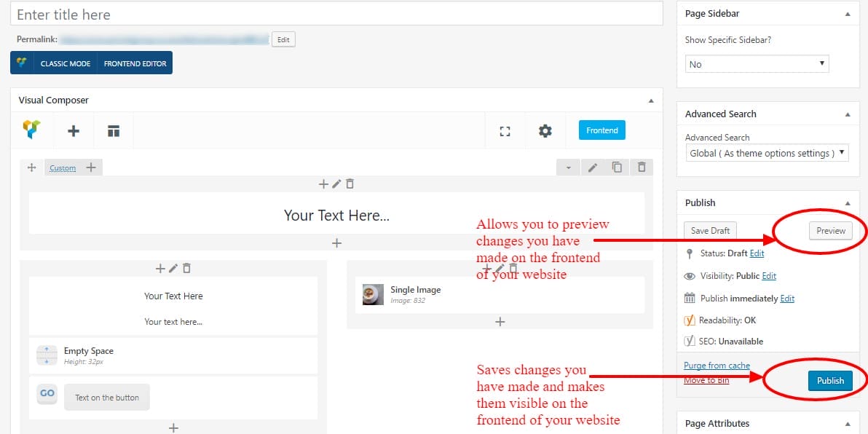Switch to Frontend Editor
The width and height of the screenshot is (868, 434).
[x=135, y=63]
